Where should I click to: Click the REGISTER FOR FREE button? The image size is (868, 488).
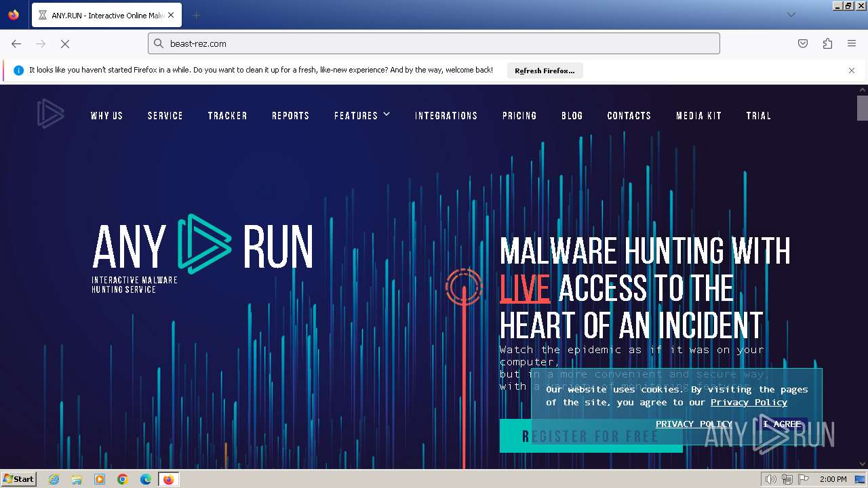point(591,436)
